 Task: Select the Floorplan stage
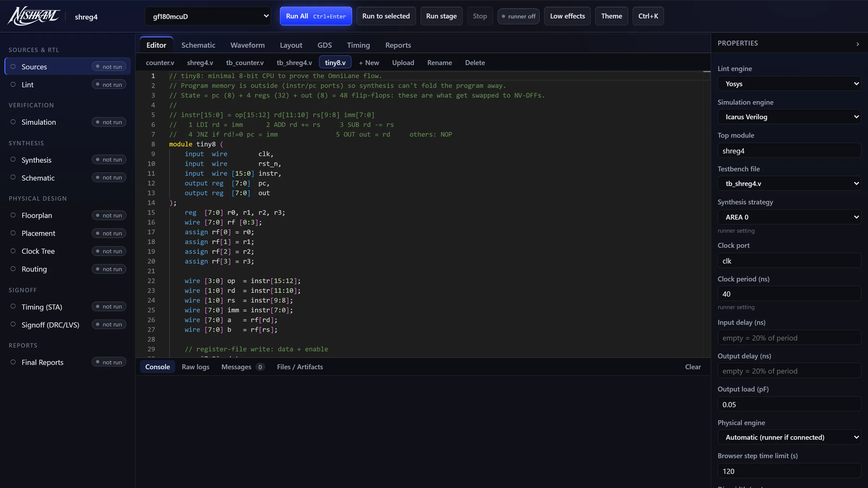(x=68, y=215)
